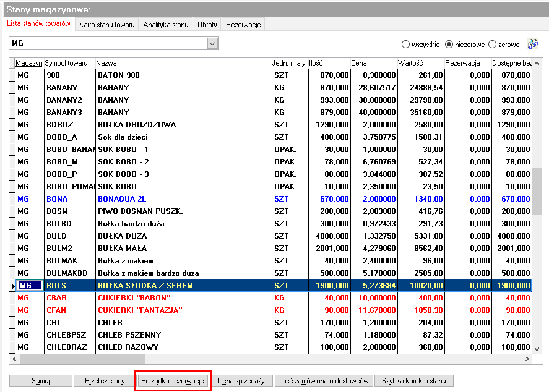
Task: Click the vertical scrollbar down arrow
Action: point(537,349)
